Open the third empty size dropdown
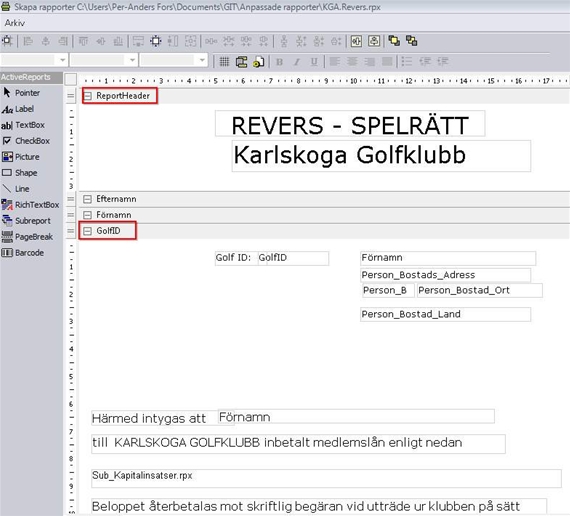This screenshot has height=516, width=570. point(202,60)
